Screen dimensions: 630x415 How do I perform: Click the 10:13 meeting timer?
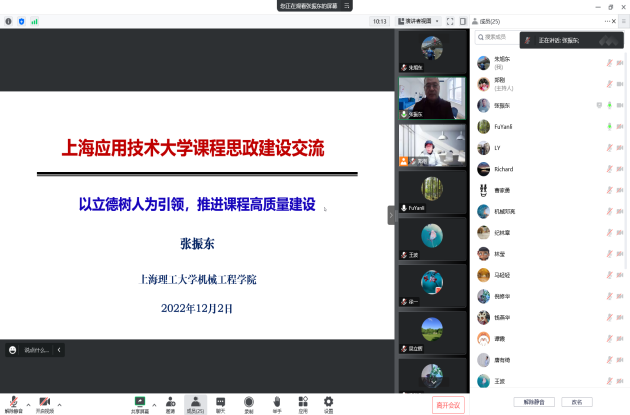click(379, 21)
